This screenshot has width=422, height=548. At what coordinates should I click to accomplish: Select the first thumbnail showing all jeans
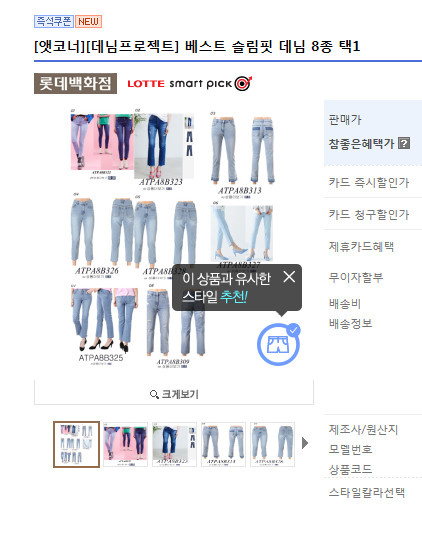[77, 444]
